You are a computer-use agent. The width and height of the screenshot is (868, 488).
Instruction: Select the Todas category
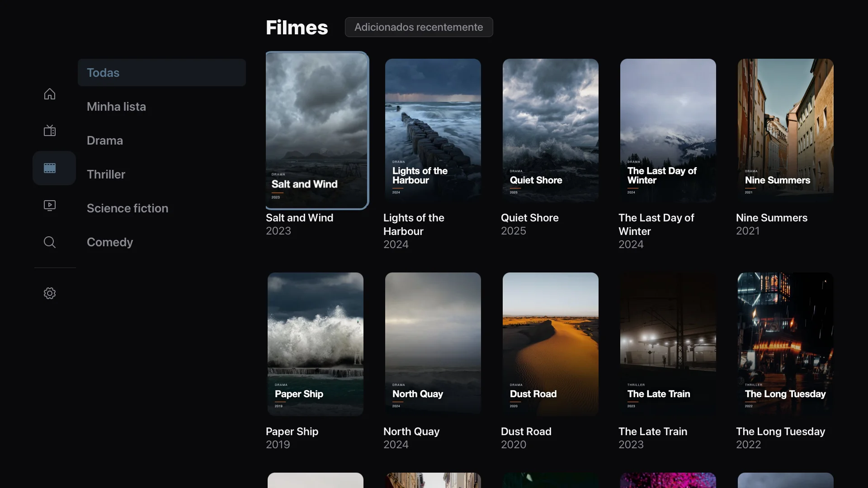[162, 72]
